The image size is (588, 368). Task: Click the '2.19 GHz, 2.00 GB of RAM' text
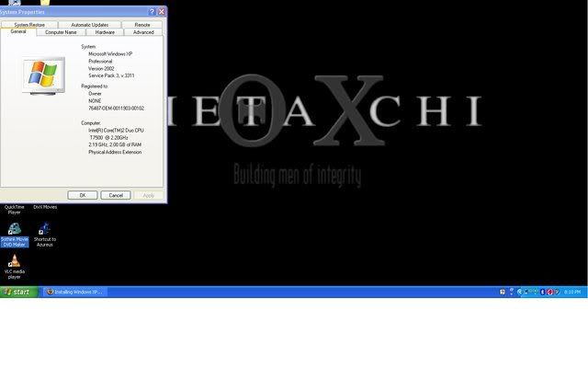[115, 144]
